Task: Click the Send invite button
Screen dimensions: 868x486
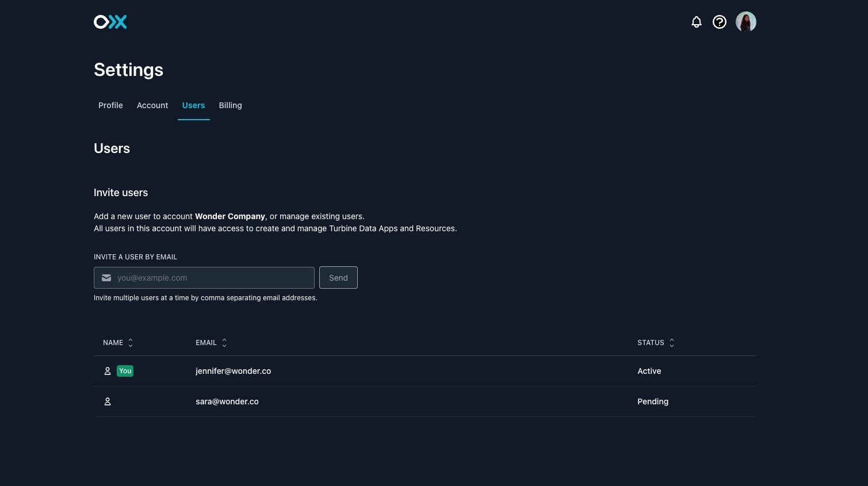Action: [x=338, y=277]
